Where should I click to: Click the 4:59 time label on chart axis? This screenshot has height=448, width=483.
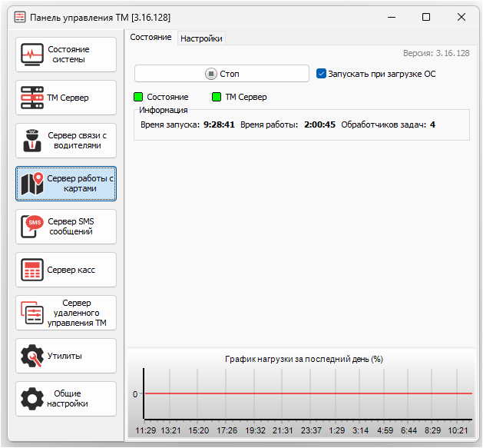385,430
